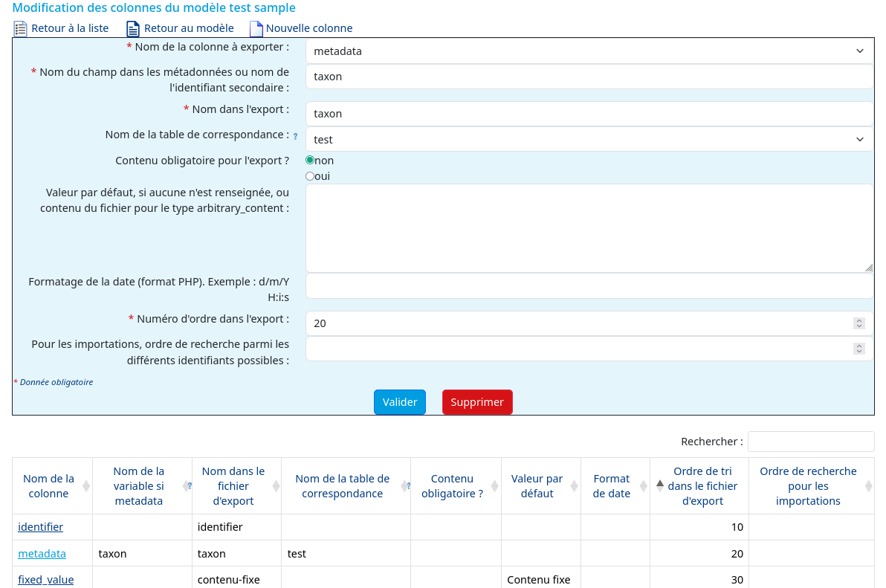Open the identifier column link

41,527
